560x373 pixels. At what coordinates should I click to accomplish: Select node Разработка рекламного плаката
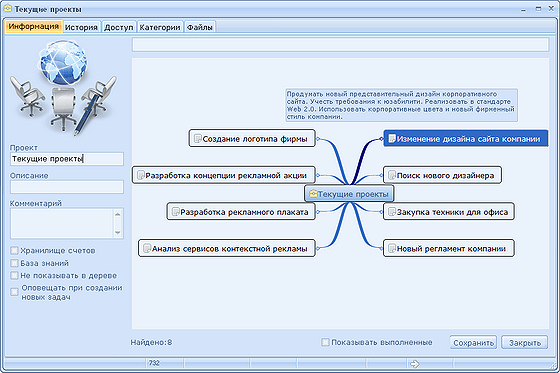pos(241,212)
